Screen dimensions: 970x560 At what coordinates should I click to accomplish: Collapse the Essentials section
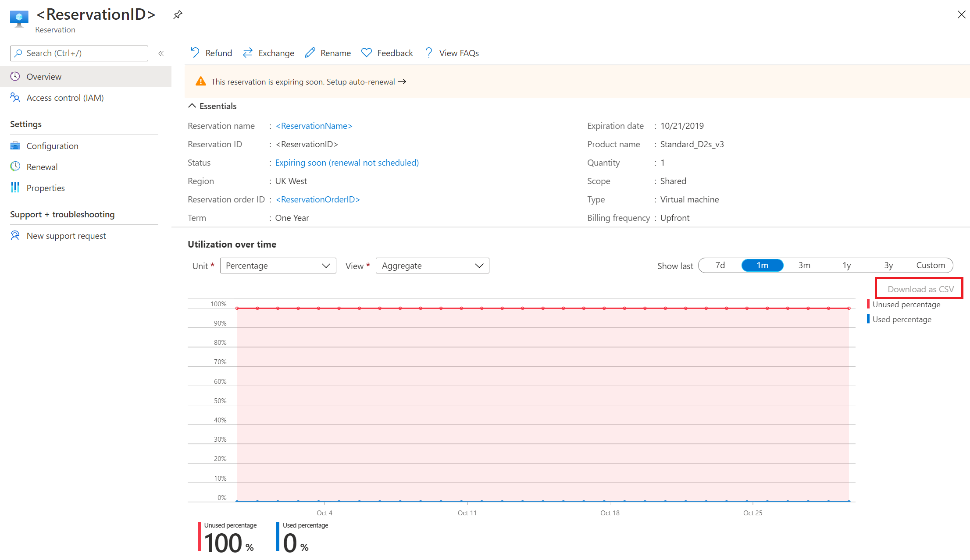coord(192,106)
